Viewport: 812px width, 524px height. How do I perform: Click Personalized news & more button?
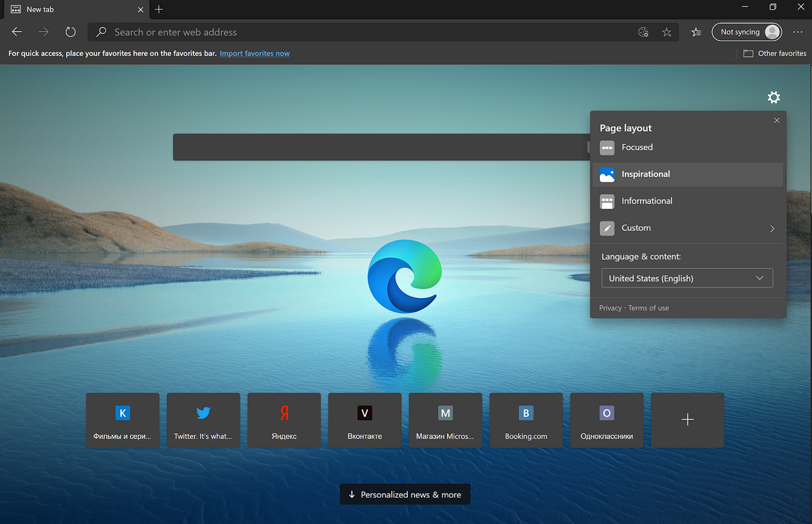click(405, 494)
